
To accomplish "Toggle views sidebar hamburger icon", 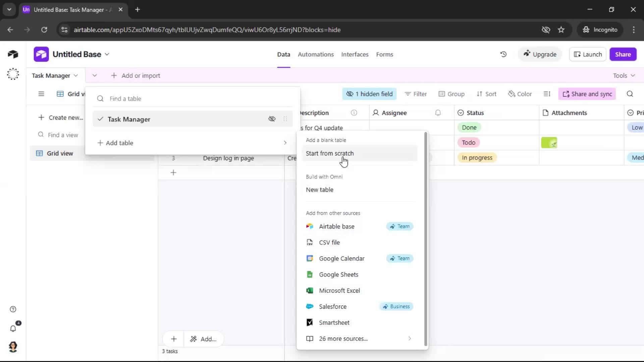I will (x=41, y=94).
